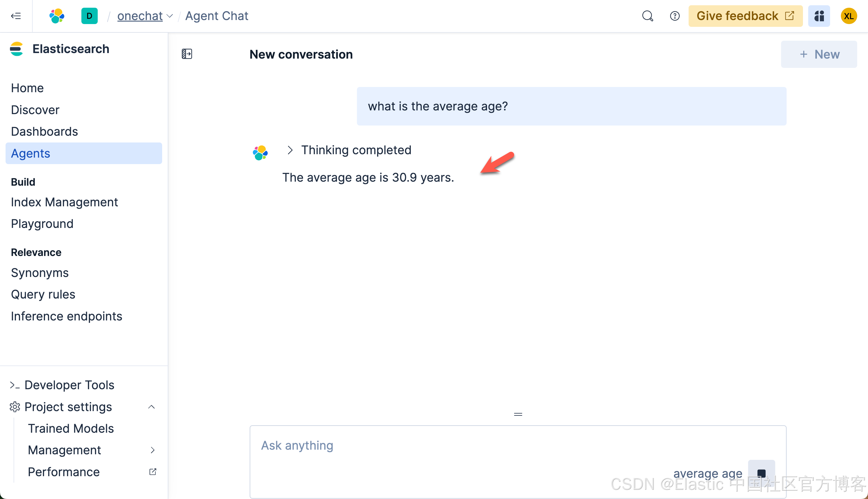Open the D space avatar

tap(89, 16)
